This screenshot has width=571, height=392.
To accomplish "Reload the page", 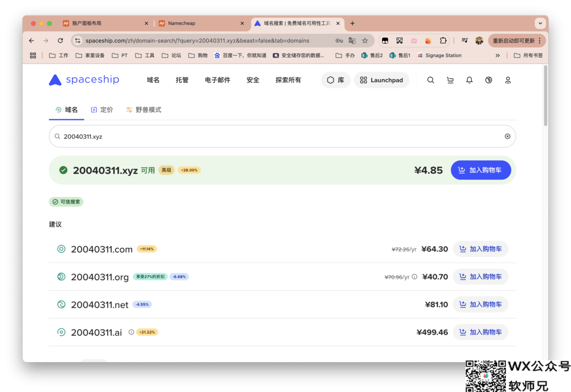I will tap(60, 41).
